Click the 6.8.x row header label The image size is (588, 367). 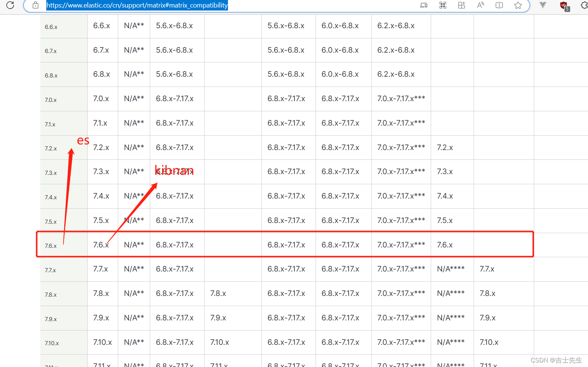51,76
